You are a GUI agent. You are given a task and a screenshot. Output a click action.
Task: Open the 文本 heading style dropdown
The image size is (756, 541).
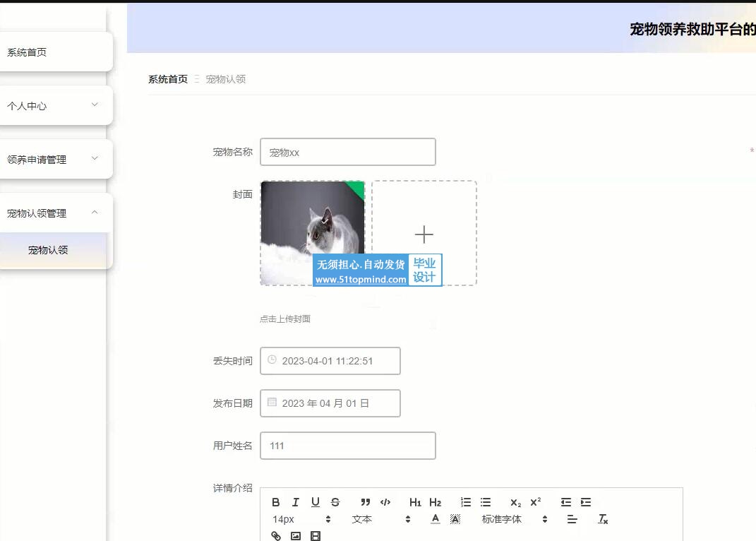click(381, 519)
